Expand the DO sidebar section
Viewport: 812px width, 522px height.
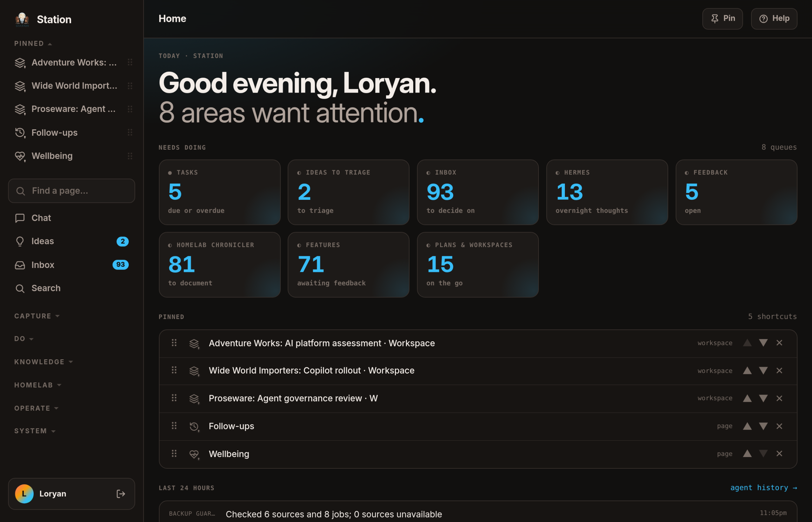(24, 339)
